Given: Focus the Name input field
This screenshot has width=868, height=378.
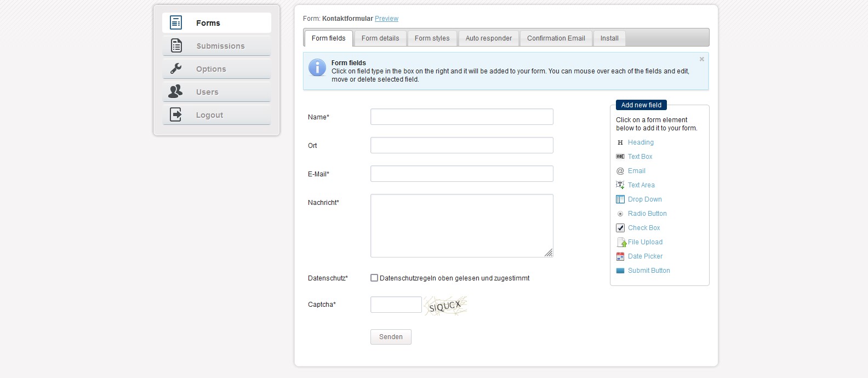Looking at the screenshot, I should pos(462,117).
